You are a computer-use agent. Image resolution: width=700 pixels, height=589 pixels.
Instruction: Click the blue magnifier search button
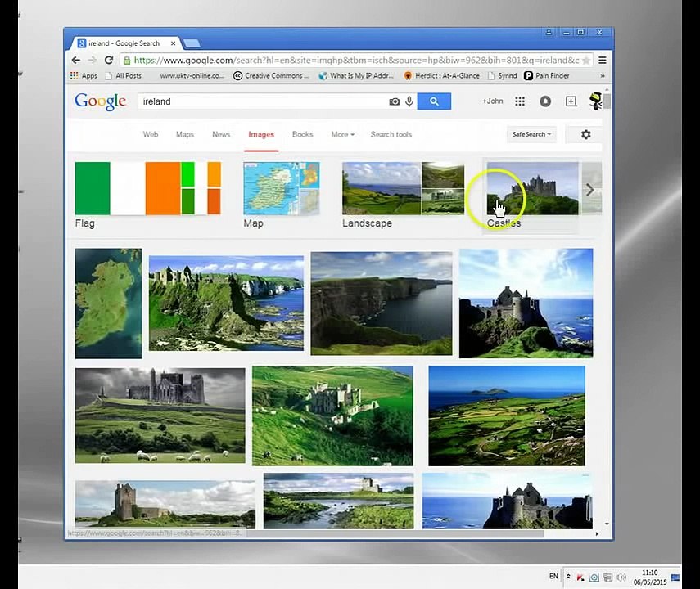coord(434,101)
